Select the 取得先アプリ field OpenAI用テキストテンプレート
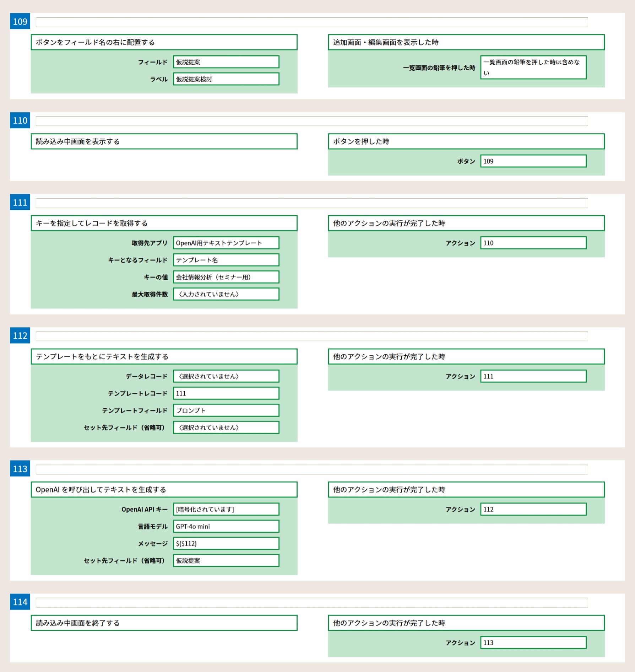Image resolution: width=635 pixels, height=672 pixels. pos(226,243)
